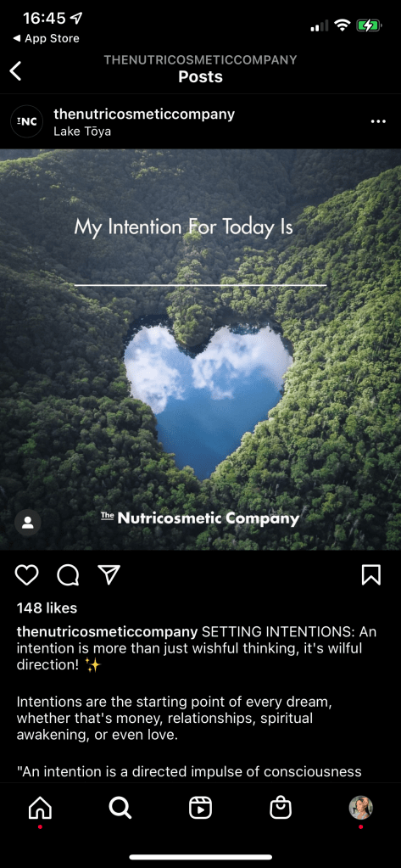
Task: Open the Shop bag tab
Action: click(281, 808)
